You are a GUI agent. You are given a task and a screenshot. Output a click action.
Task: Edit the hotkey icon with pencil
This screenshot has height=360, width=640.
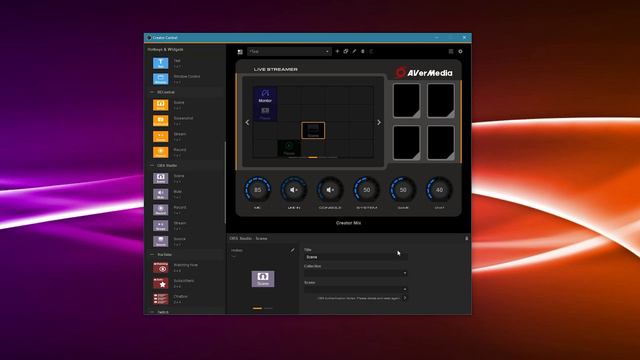tap(292, 250)
